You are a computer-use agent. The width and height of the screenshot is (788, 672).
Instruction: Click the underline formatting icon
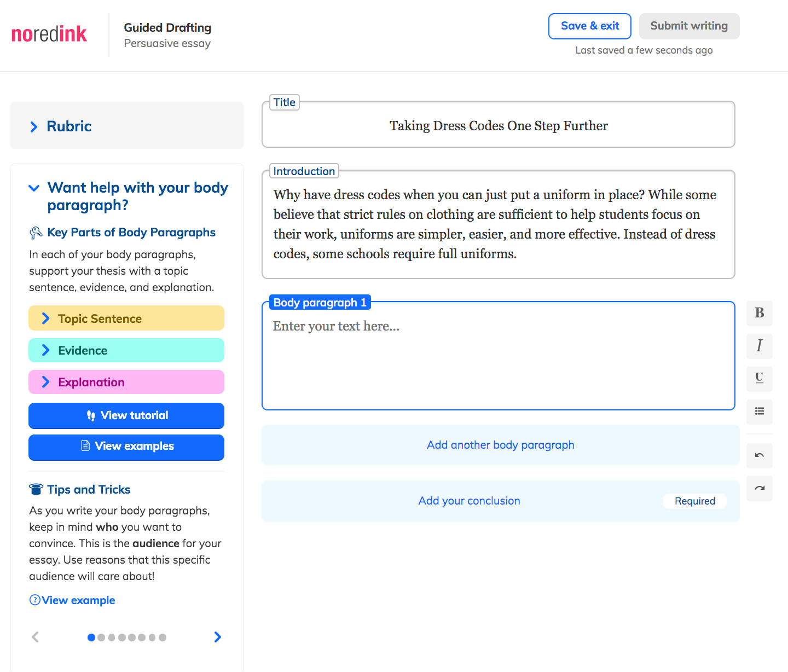[x=759, y=378]
